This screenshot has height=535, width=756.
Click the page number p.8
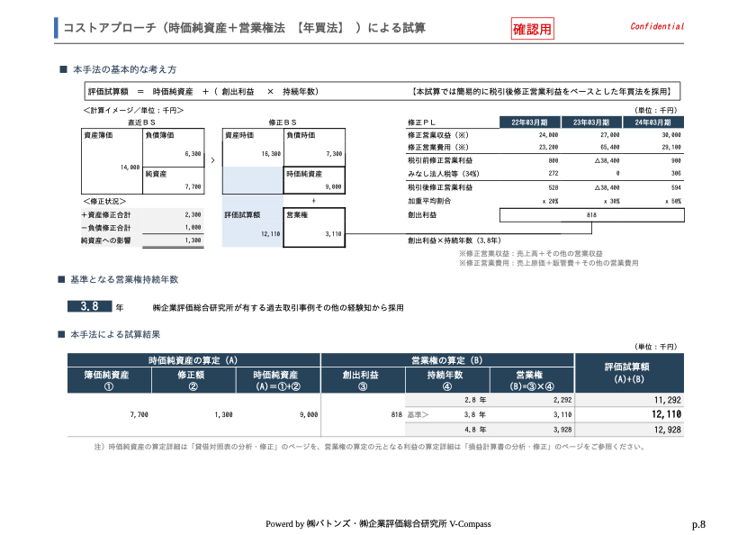pyautogui.click(x=698, y=524)
